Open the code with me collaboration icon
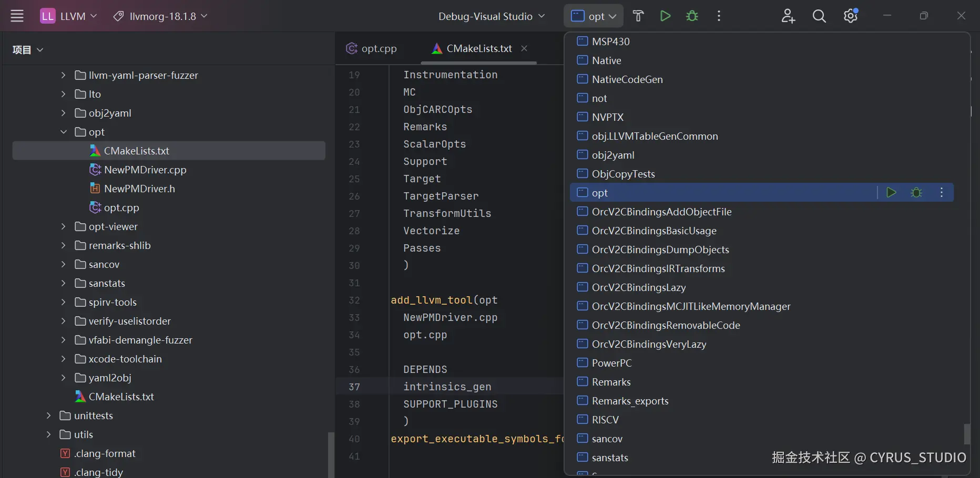980x478 pixels. click(788, 16)
